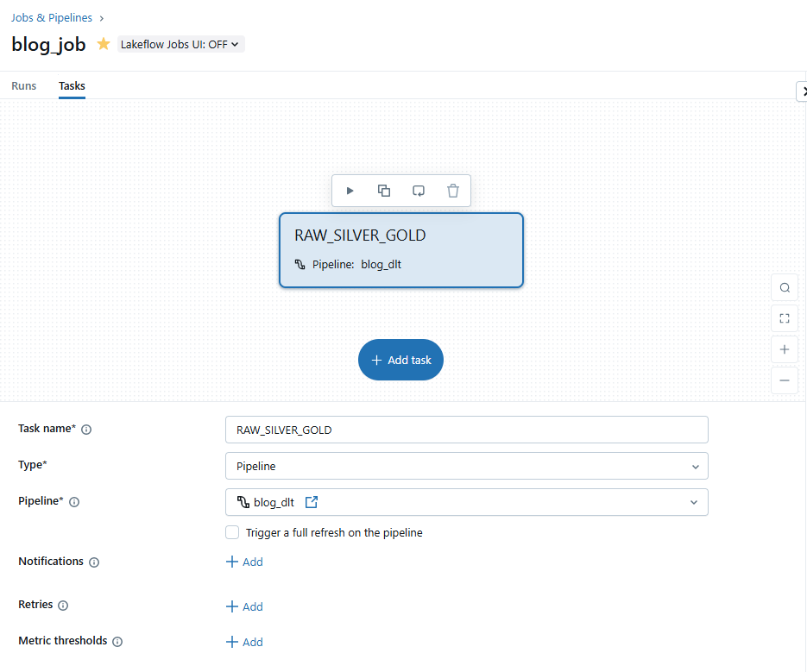
Task: Select the Tasks tab
Action: [x=72, y=86]
